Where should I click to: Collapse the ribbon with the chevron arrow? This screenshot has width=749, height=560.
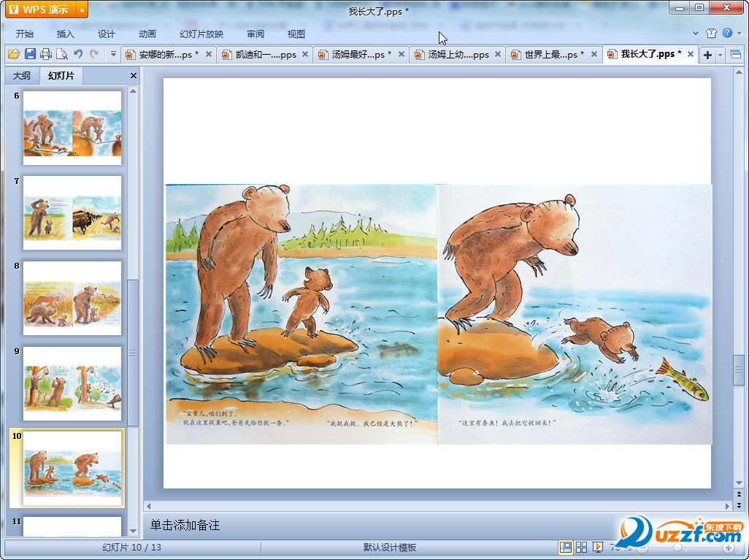point(696,33)
